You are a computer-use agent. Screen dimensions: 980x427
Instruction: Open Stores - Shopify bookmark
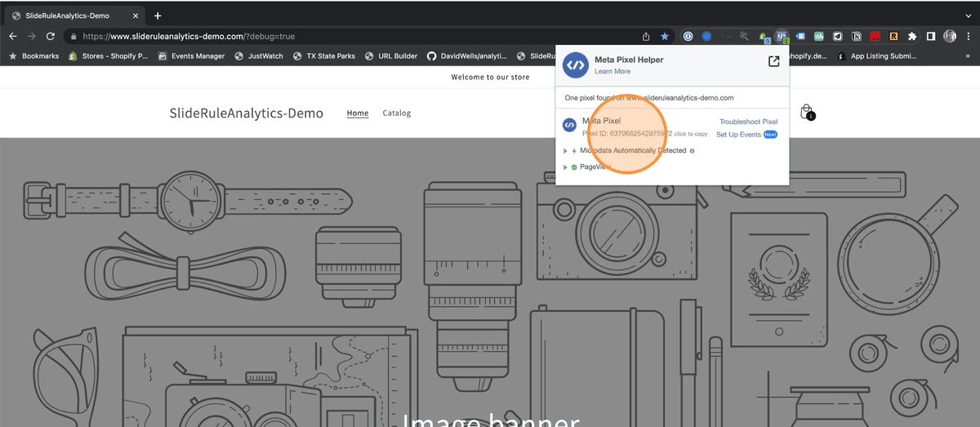coord(109,56)
